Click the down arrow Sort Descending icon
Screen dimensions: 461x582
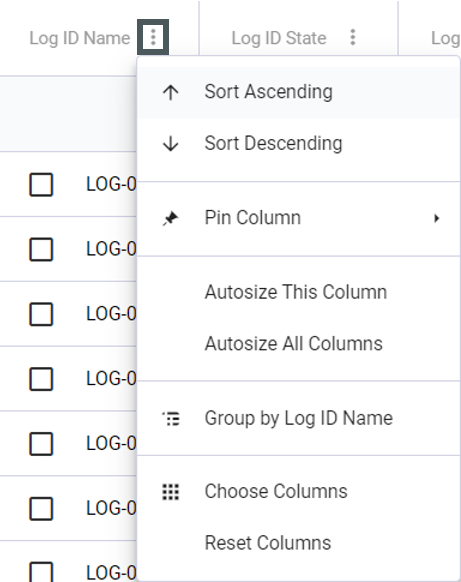[x=171, y=144]
